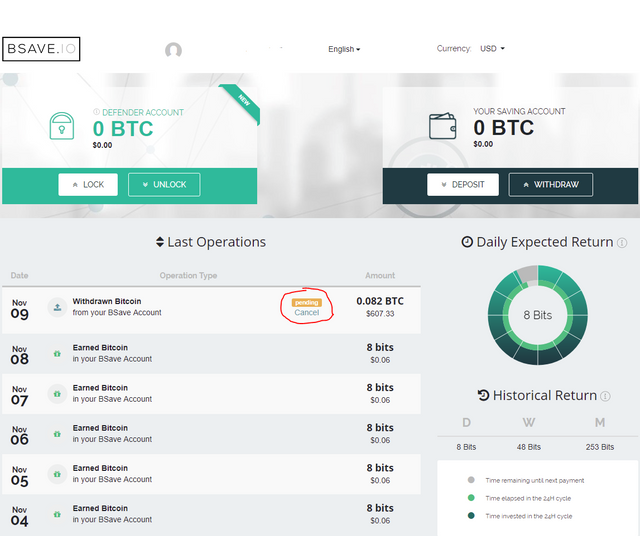
Task: Click the DEPOSIT button
Action: click(x=463, y=185)
